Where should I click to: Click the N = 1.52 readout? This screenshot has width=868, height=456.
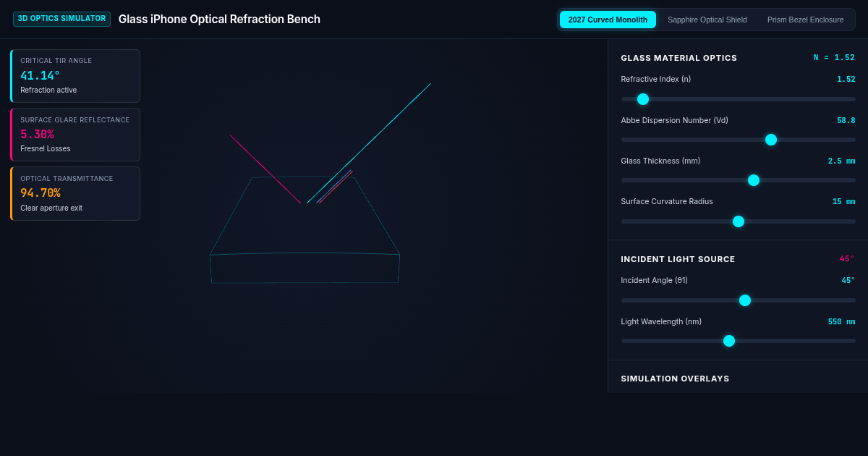point(834,58)
